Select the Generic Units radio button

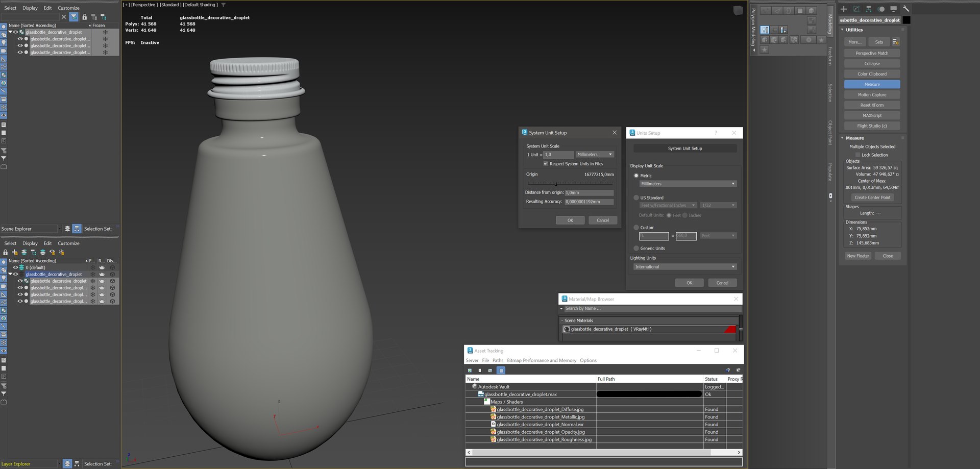click(636, 249)
